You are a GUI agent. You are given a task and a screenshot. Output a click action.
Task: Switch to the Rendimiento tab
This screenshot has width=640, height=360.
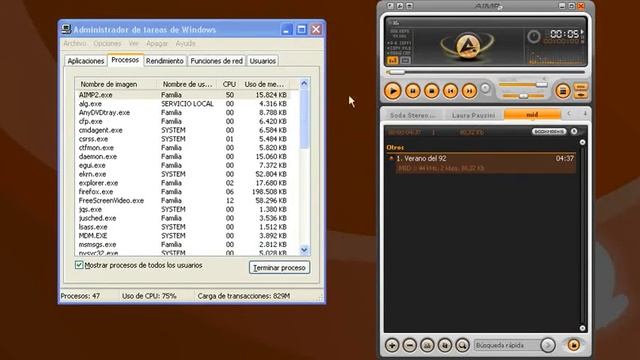coord(164,61)
